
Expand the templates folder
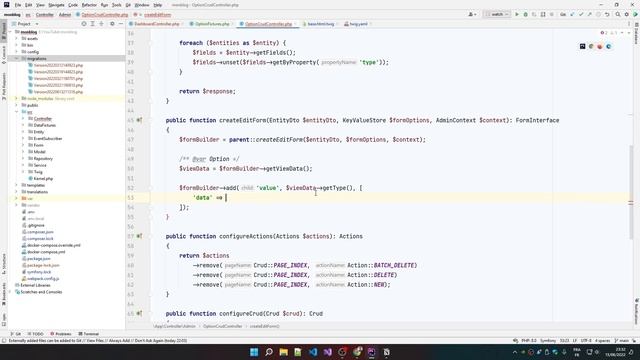(16, 185)
